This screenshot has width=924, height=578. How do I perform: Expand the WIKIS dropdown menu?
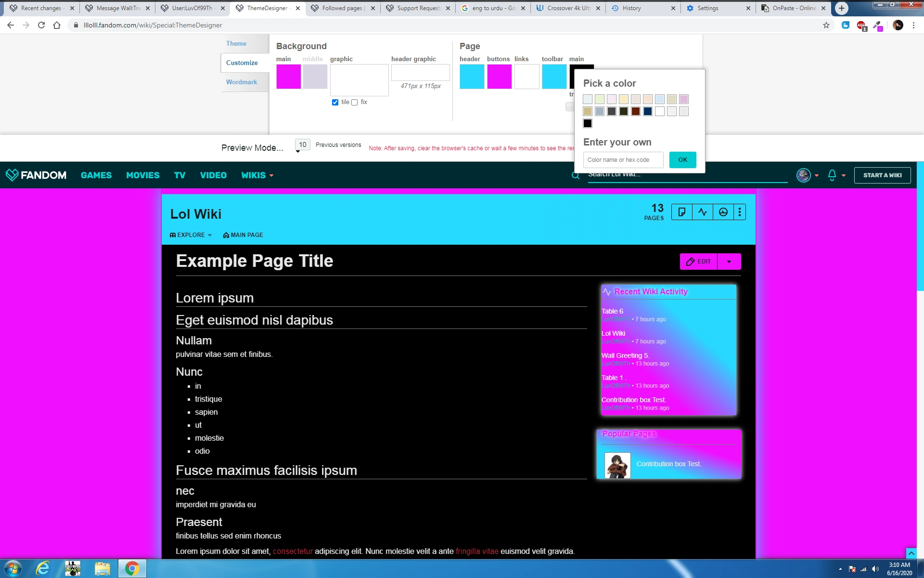(x=257, y=175)
